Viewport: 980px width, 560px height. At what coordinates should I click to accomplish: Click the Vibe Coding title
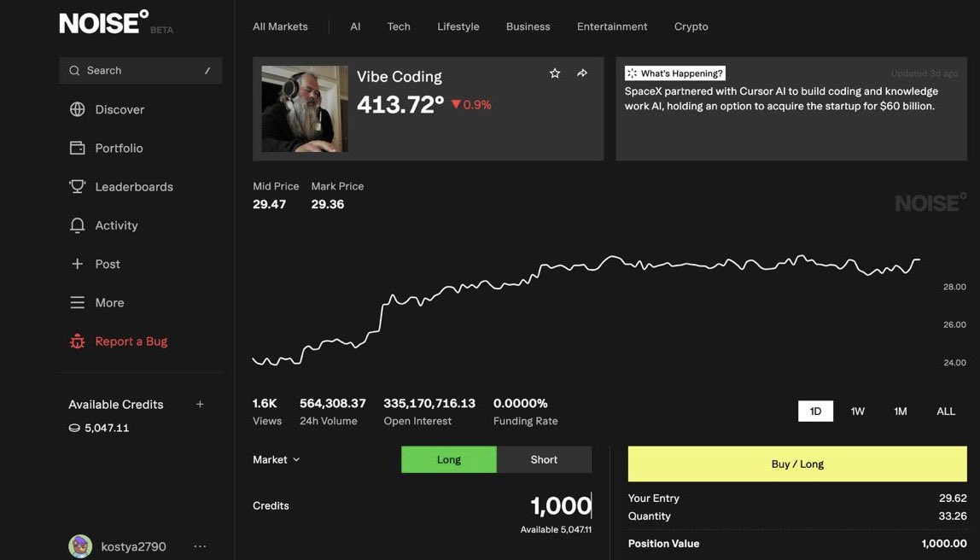pos(400,77)
